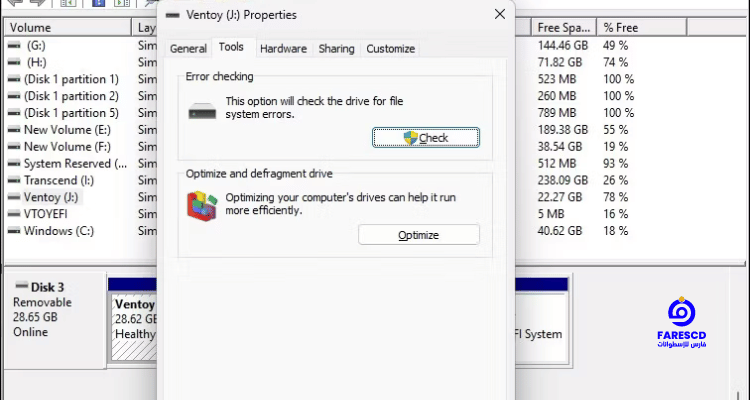This screenshot has height=400, width=750.
Task: Click the defragment blocks icon
Action: point(202,206)
